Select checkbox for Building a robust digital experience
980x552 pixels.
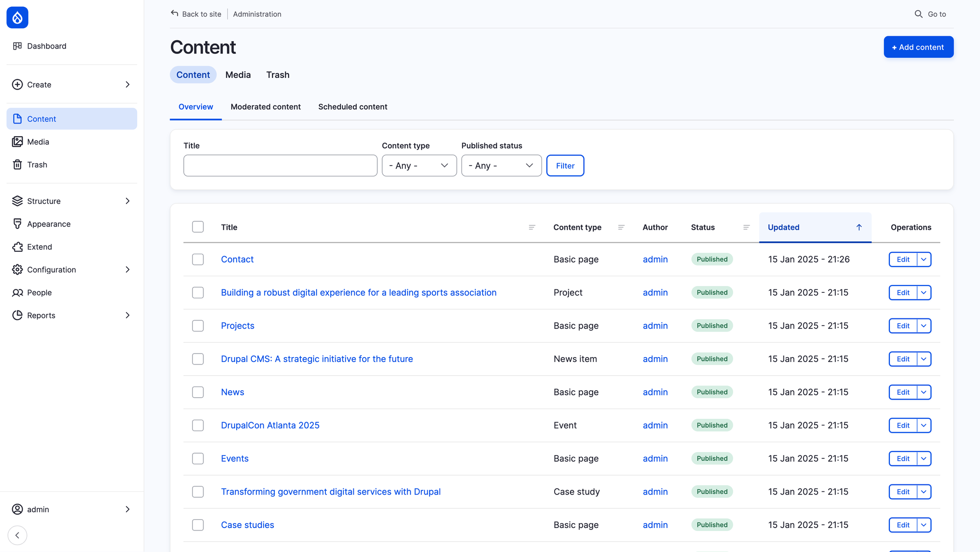[198, 293]
